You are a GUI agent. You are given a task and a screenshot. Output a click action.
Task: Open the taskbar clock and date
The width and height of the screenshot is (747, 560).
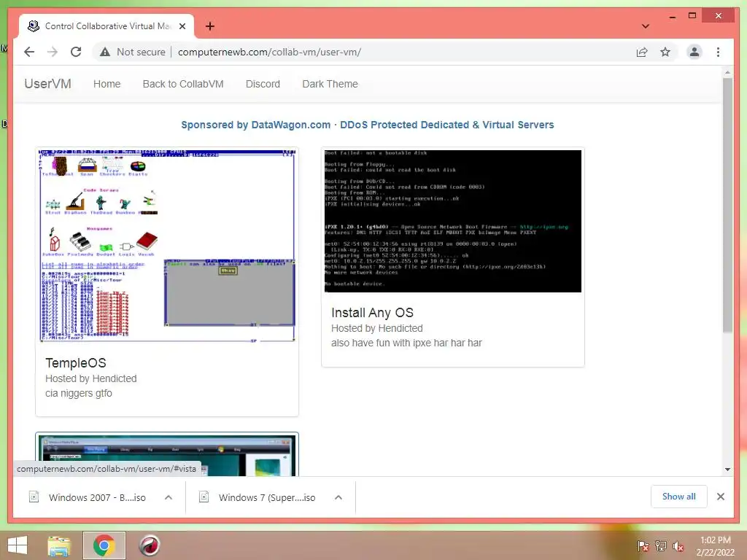pyautogui.click(x=715, y=546)
